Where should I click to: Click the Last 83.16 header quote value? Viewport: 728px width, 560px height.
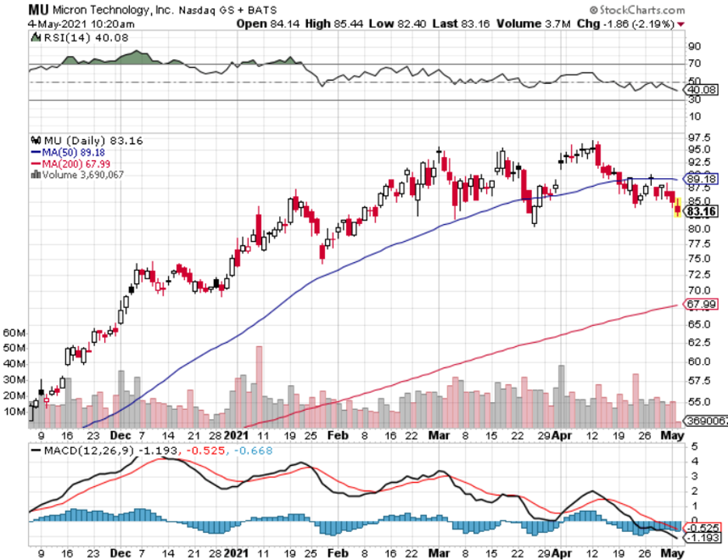(461, 23)
